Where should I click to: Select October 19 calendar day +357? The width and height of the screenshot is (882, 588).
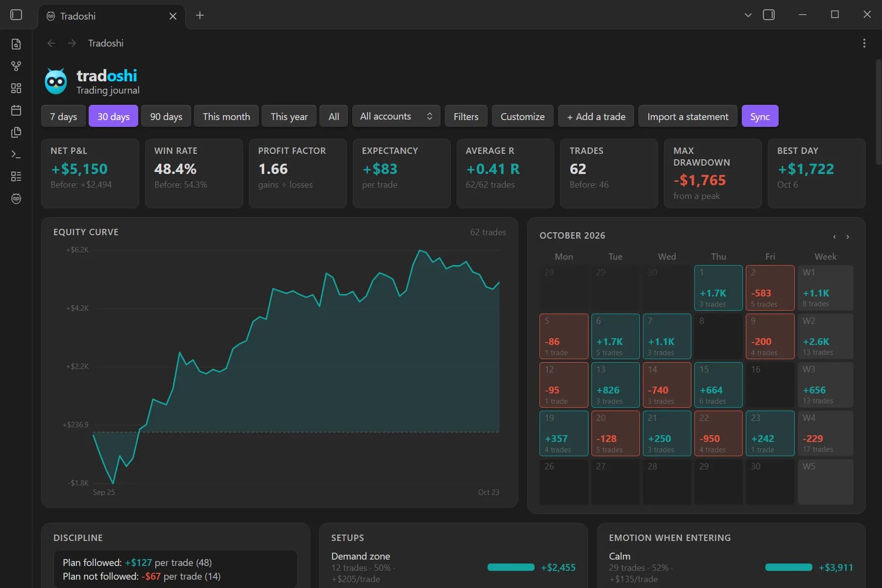[564, 434]
